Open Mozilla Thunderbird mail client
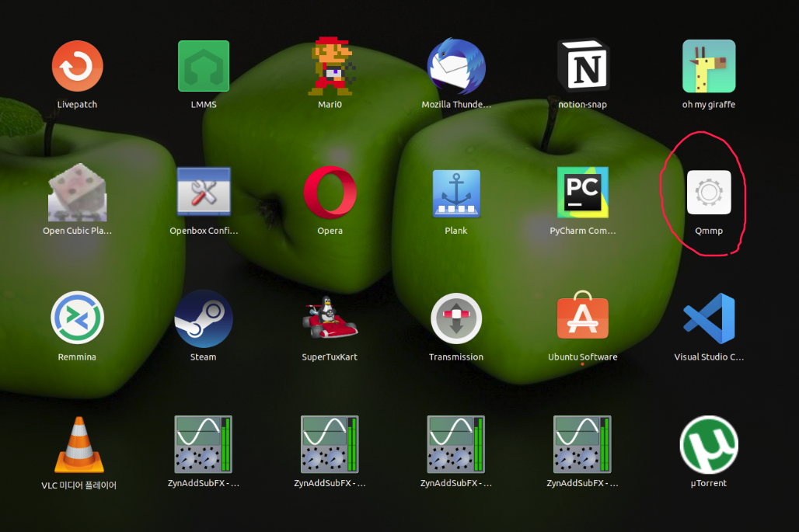The width and height of the screenshot is (799, 532). coord(456,66)
